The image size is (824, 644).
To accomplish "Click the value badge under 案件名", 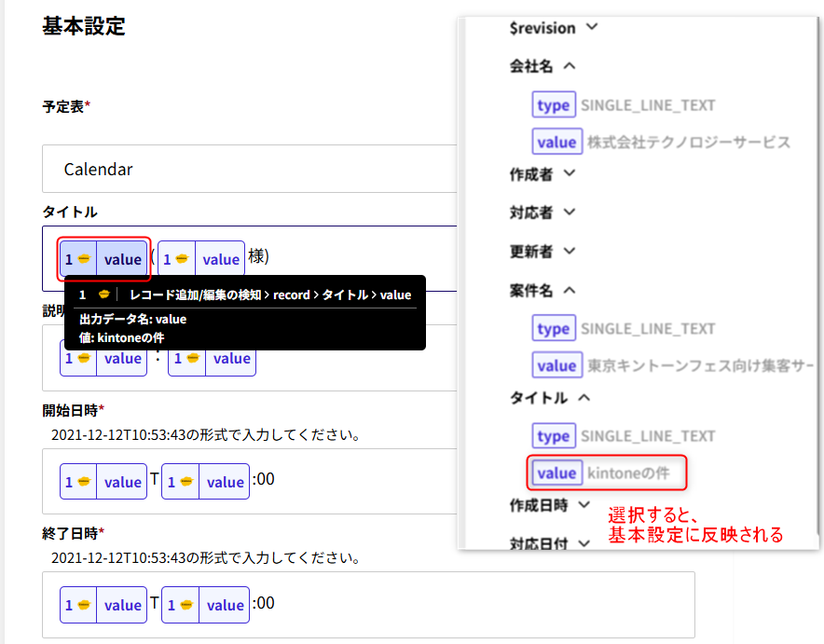I will 556,364.
